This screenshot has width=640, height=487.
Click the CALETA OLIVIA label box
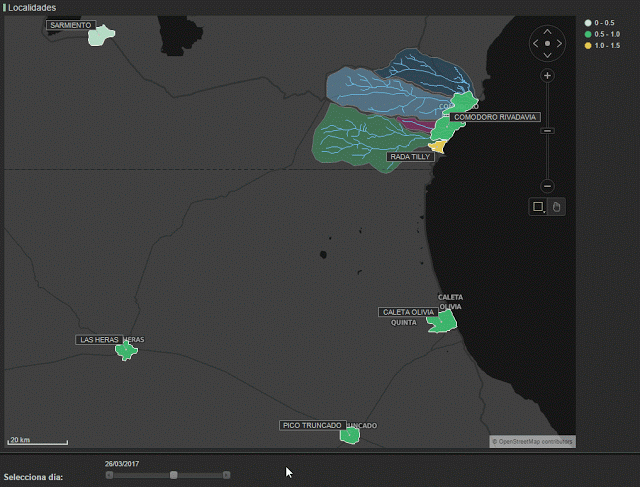pos(408,312)
